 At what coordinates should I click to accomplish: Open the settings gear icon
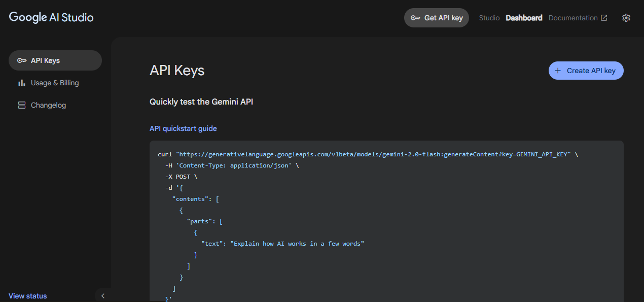coord(626,18)
